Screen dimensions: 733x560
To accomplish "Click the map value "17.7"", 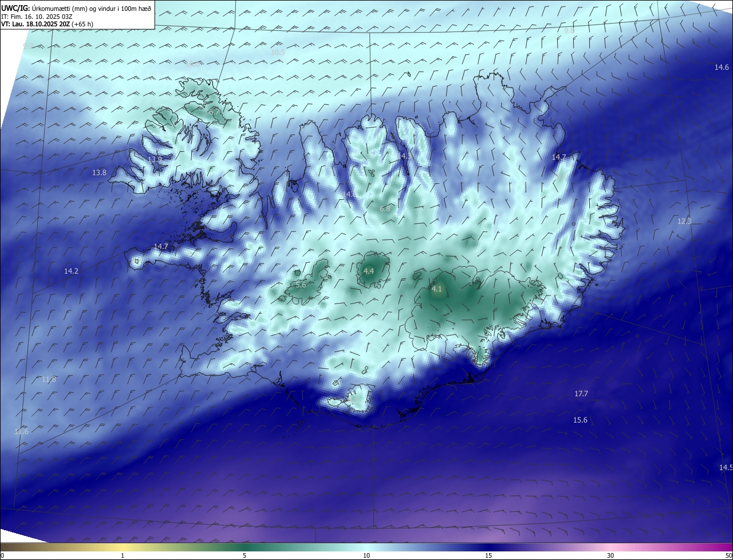I will 581,394.
